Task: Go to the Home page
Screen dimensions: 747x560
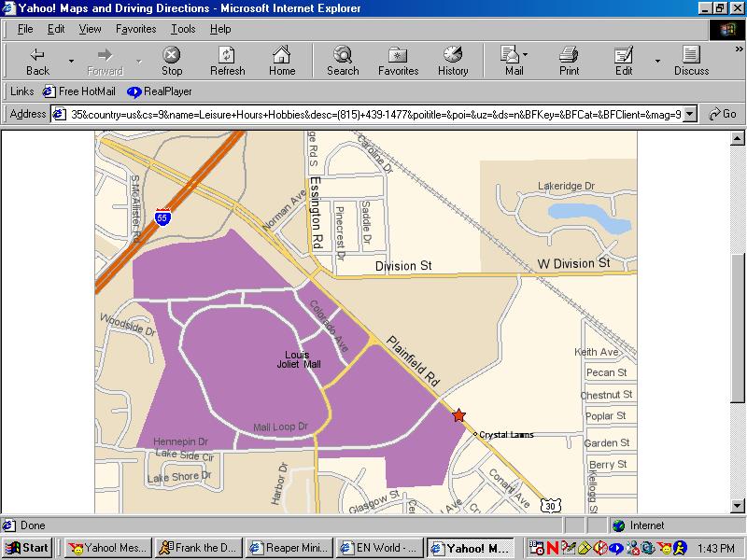Action: point(282,62)
